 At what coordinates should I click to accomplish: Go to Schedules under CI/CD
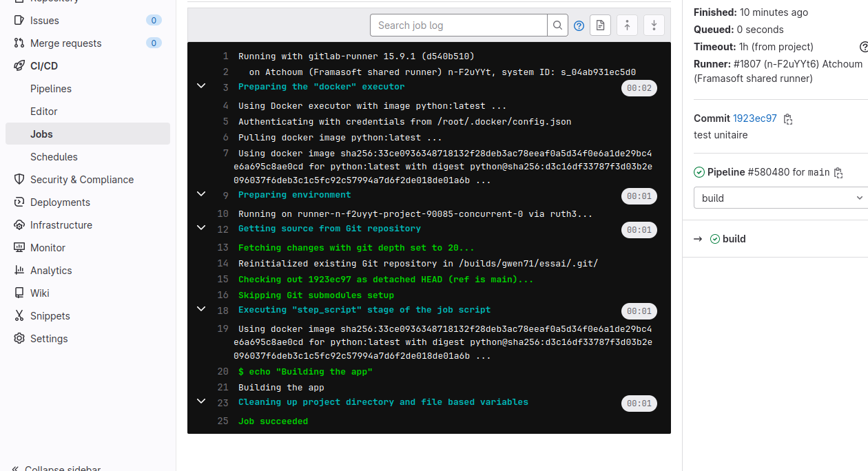[54, 157]
